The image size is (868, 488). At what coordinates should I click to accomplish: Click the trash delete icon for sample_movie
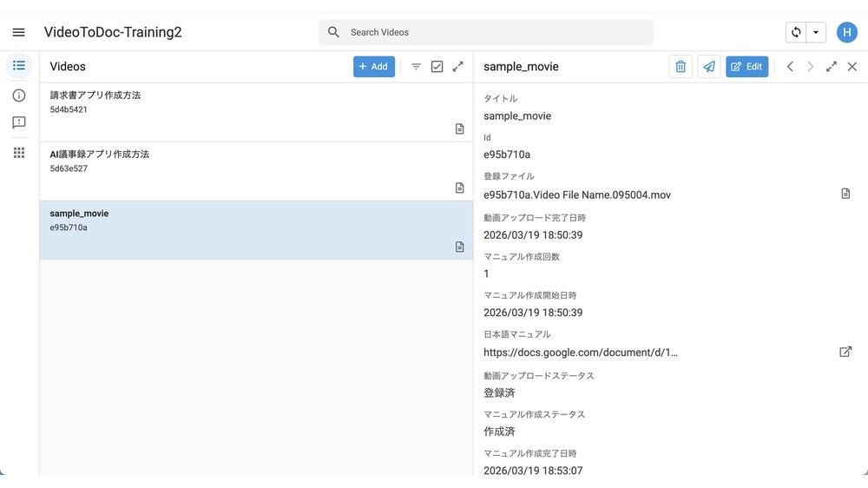pos(681,67)
